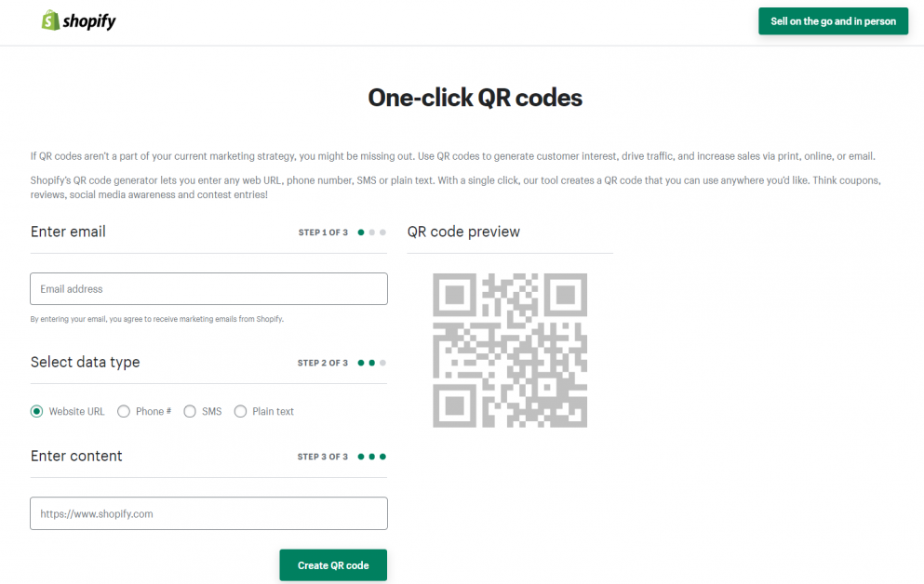Click the QR code preview heading
Image resolution: width=924 pixels, height=584 pixels.
(x=463, y=232)
